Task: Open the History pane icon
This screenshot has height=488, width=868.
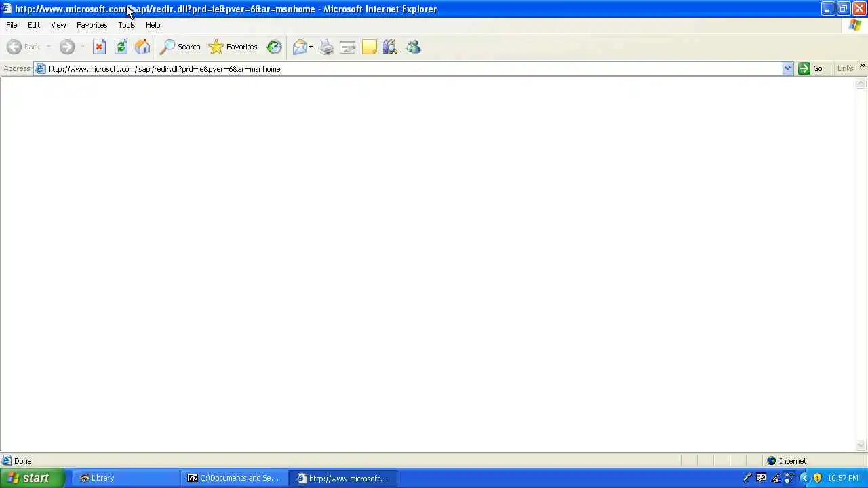Action: coord(274,47)
